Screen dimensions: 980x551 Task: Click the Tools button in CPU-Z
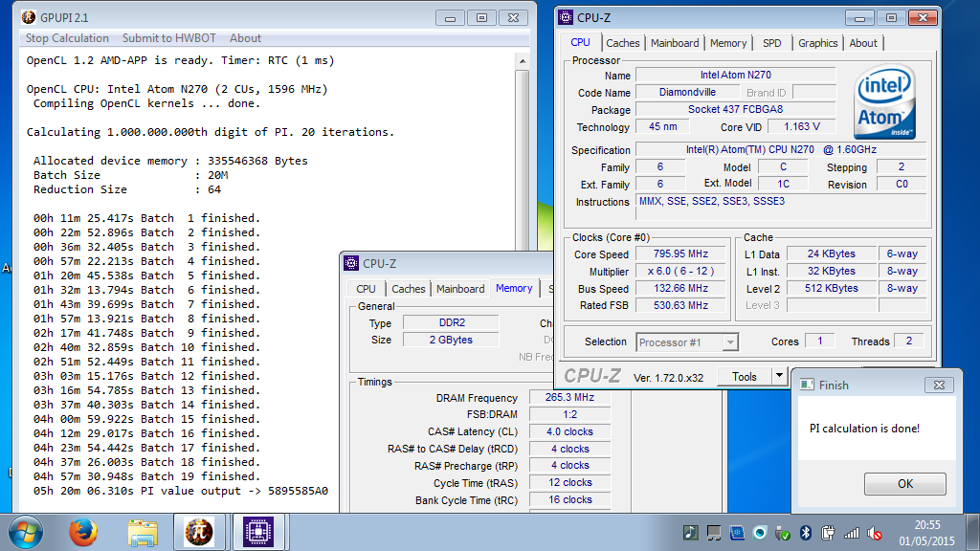pyautogui.click(x=745, y=376)
